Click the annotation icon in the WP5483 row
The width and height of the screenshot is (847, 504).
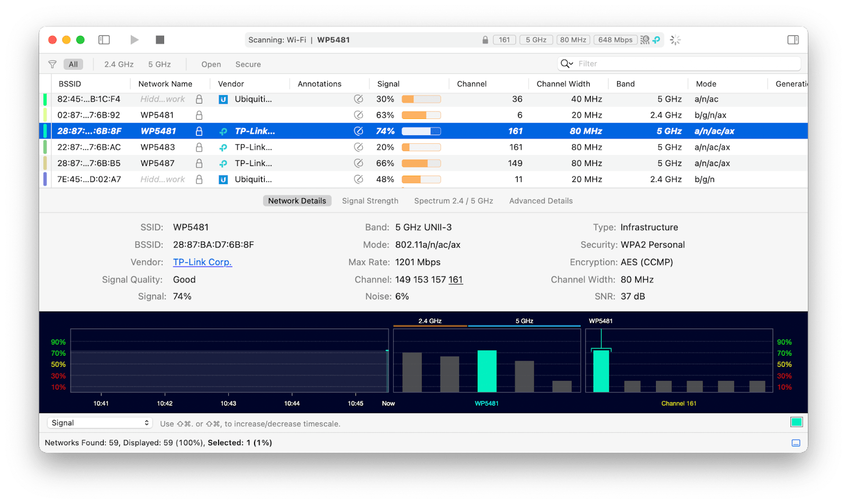(358, 147)
